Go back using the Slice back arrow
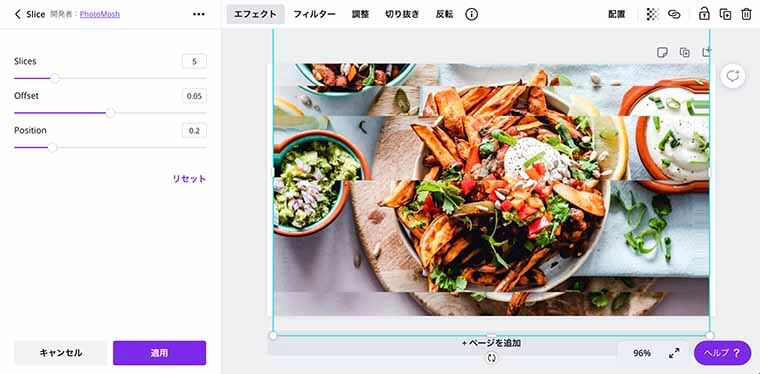 point(17,14)
